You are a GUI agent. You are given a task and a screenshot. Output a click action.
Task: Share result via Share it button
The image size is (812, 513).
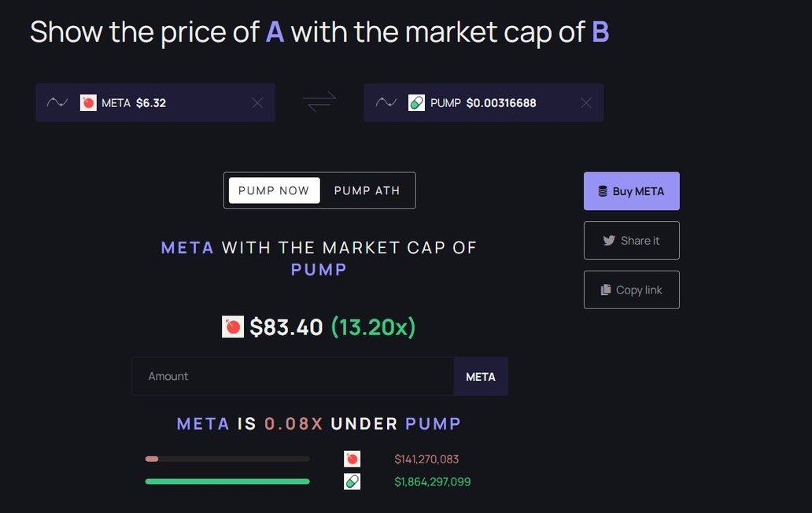631,241
